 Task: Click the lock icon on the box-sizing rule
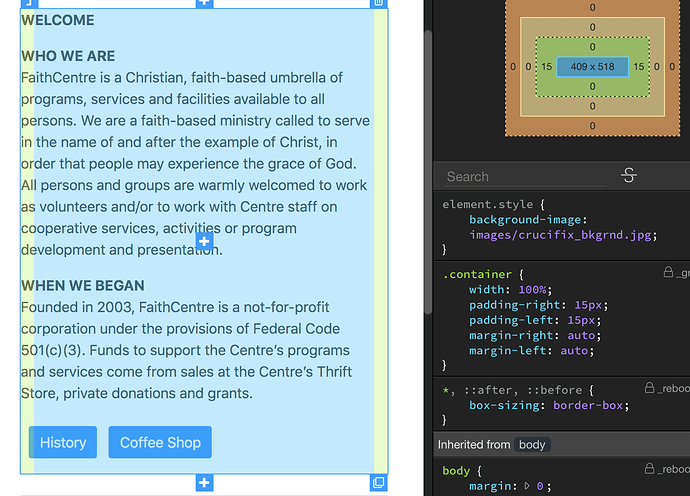[x=649, y=388]
